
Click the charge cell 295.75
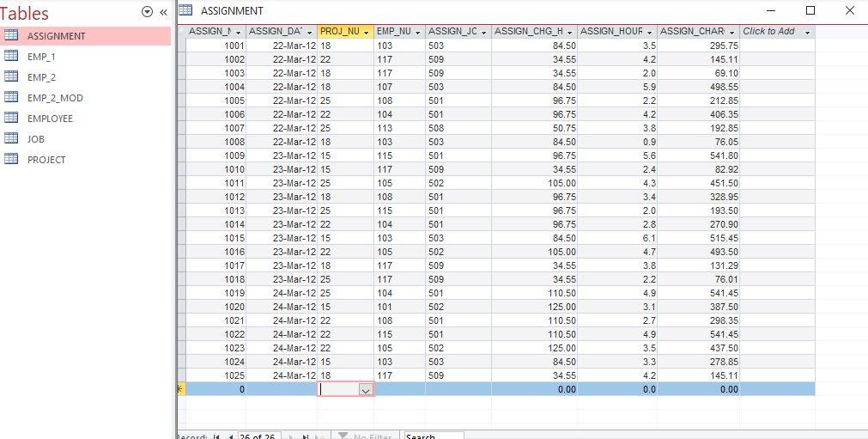pos(699,46)
